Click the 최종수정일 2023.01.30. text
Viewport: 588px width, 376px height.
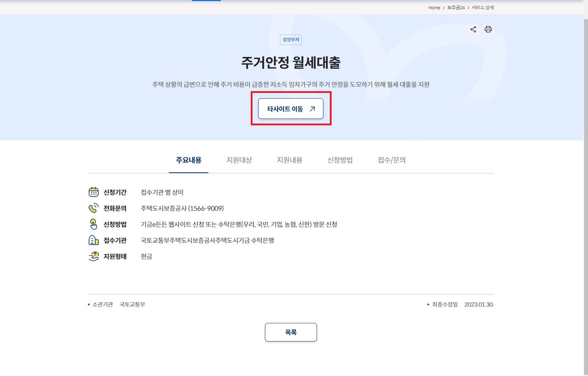coord(463,304)
